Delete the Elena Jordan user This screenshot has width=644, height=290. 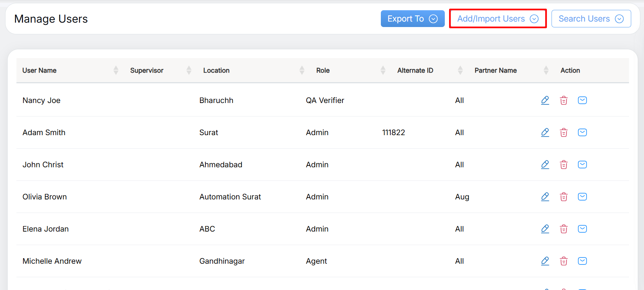564,229
